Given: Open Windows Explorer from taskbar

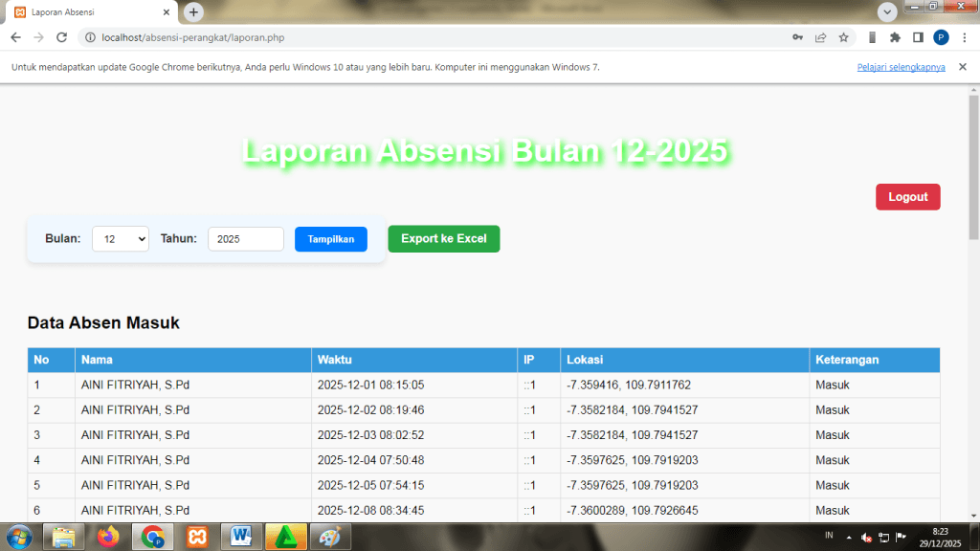Looking at the screenshot, I should (63, 538).
